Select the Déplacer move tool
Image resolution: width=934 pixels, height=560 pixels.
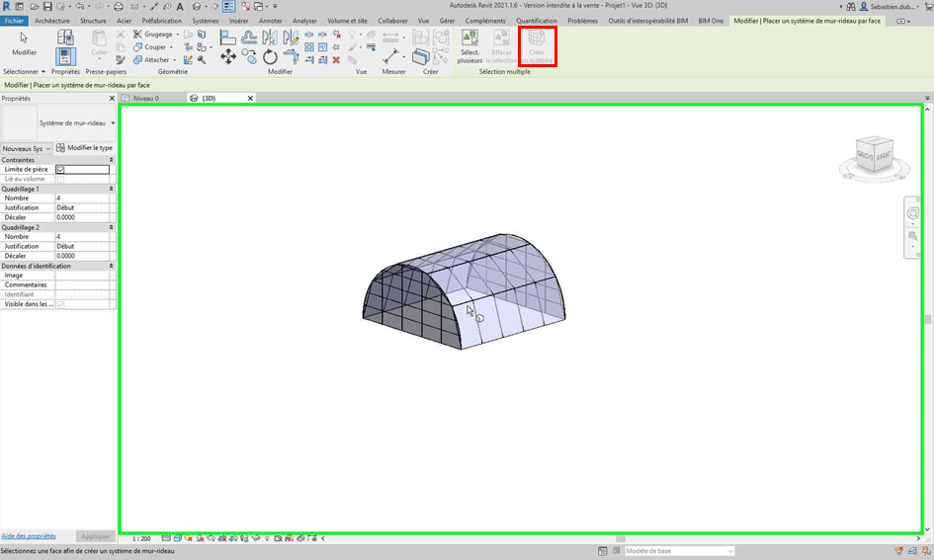click(228, 57)
